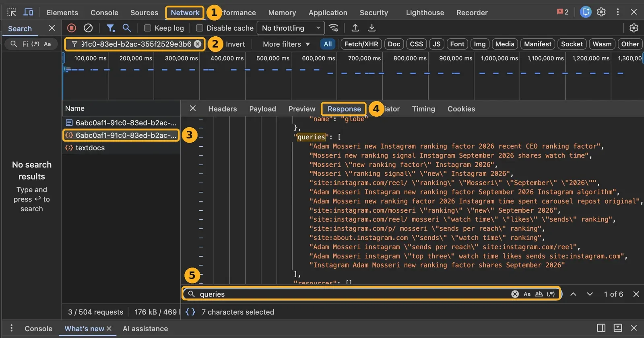
Task: Activate the inspect element picker icon
Action: (x=12, y=12)
